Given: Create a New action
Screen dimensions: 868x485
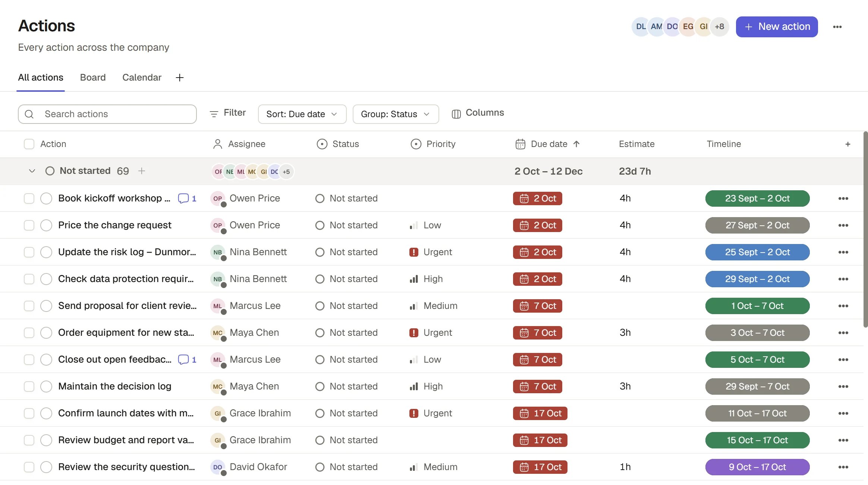Looking at the screenshot, I should pyautogui.click(x=777, y=27).
